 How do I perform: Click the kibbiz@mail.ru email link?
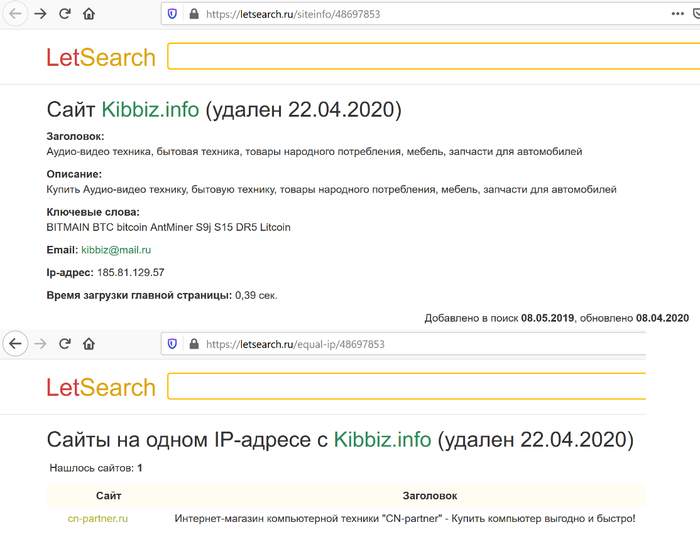(116, 250)
